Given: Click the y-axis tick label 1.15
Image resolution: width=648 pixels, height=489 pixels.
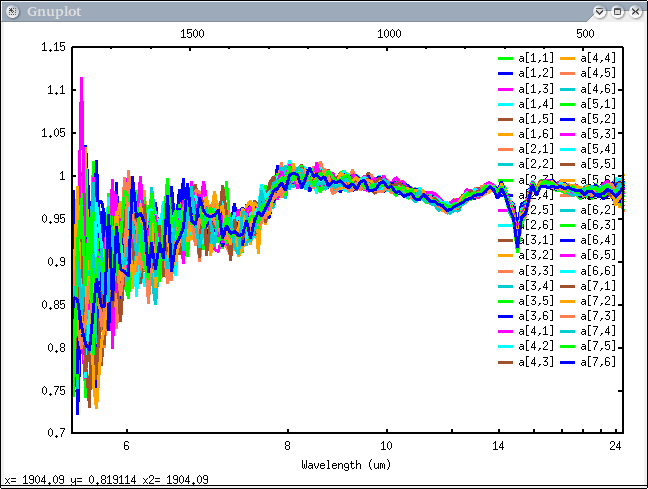Looking at the screenshot, I should pyautogui.click(x=53, y=47).
